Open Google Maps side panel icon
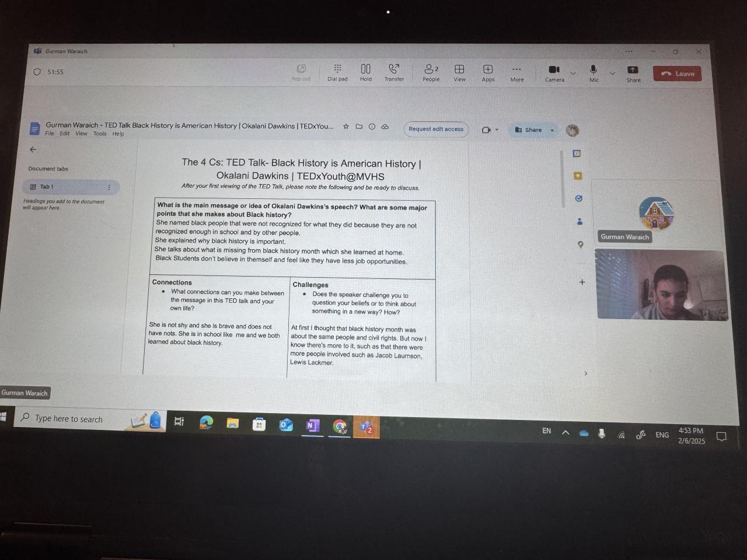The height and width of the screenshot is (560, 747). coord(581,244)
